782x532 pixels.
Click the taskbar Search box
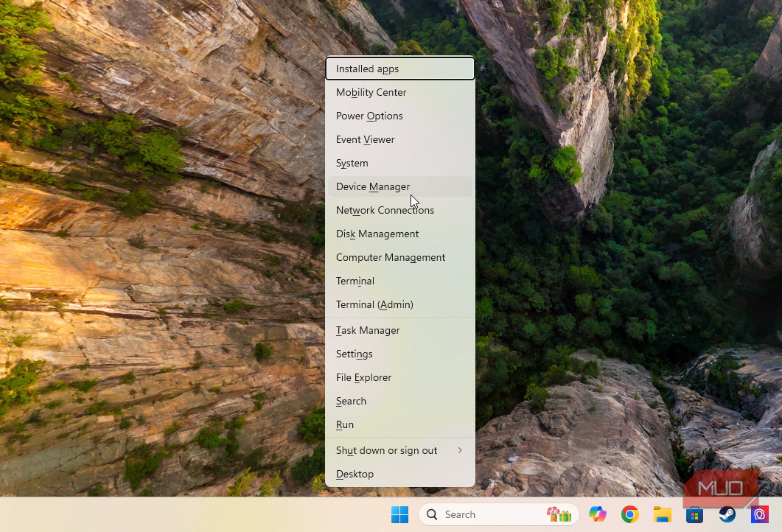[499, 514]
